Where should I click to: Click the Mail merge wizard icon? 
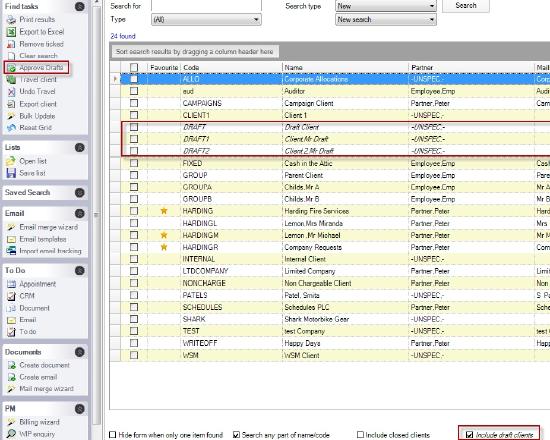click(11, 389)
